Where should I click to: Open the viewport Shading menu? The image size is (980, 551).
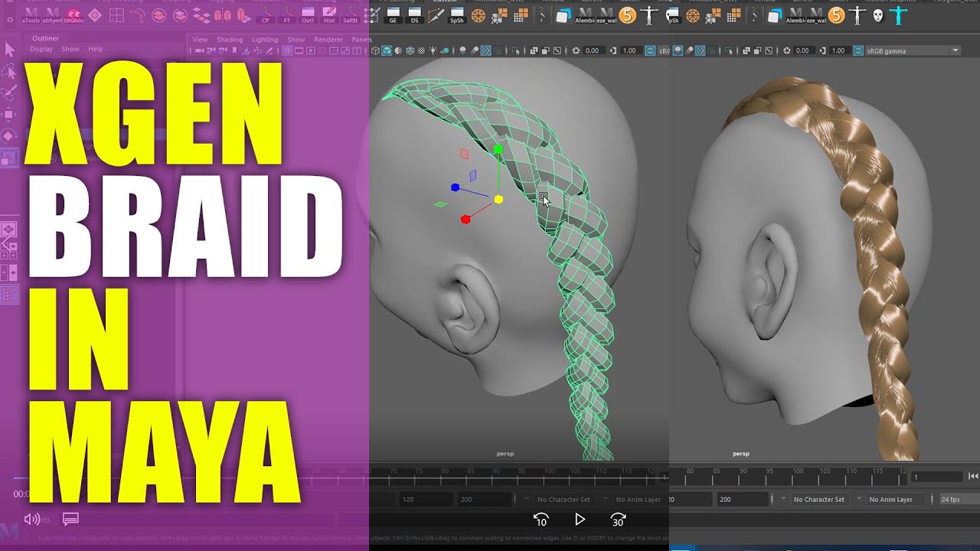click(229, 39)
